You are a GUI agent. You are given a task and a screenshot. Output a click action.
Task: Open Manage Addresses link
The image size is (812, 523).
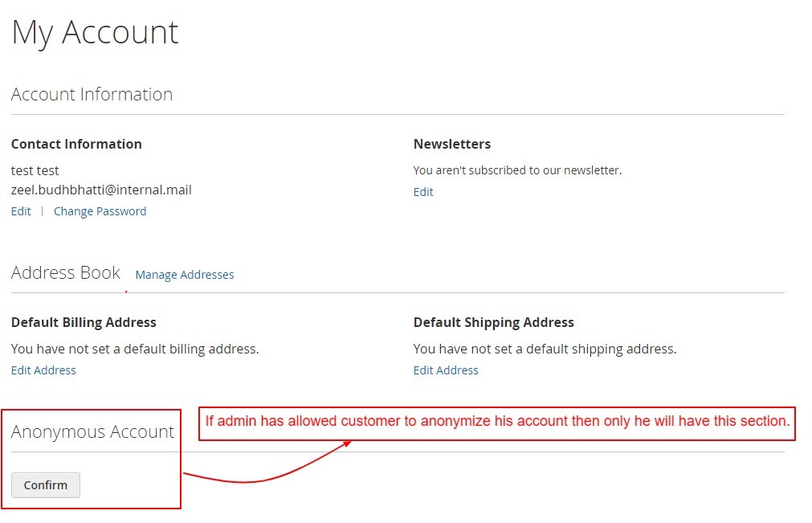[x=185, y=275]
